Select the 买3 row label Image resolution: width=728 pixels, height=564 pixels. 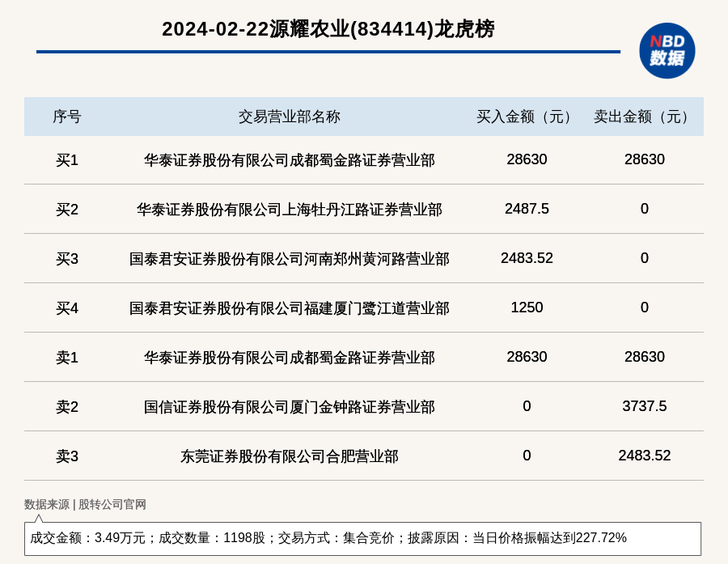[x=67, y=259]
